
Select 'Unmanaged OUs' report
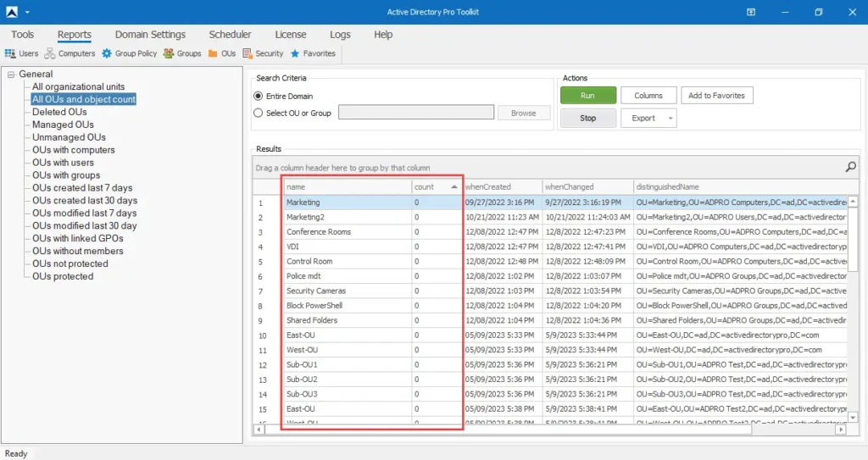(x=70, y=137)
